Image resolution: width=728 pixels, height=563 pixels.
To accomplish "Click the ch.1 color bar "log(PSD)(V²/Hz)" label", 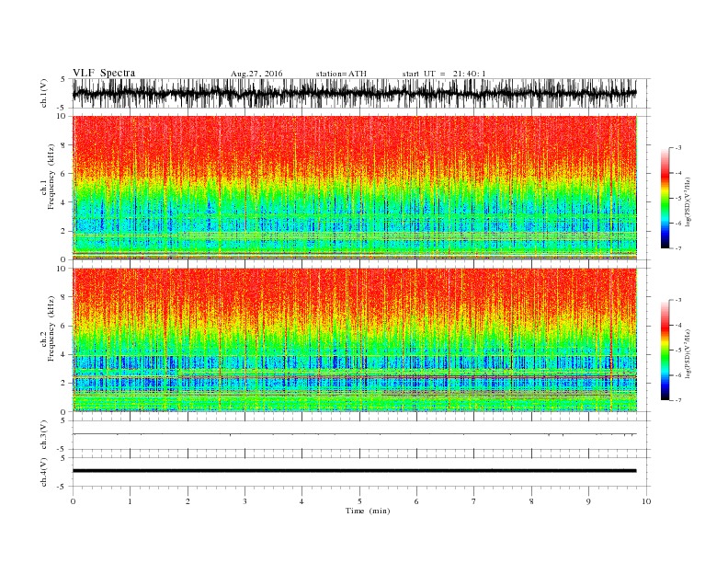I will 688,201.
